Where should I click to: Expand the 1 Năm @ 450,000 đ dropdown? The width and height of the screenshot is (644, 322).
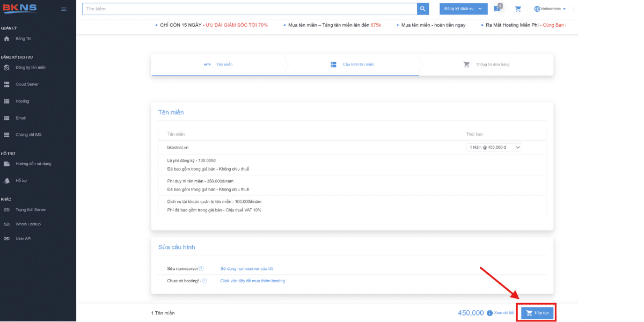(494, 147)
